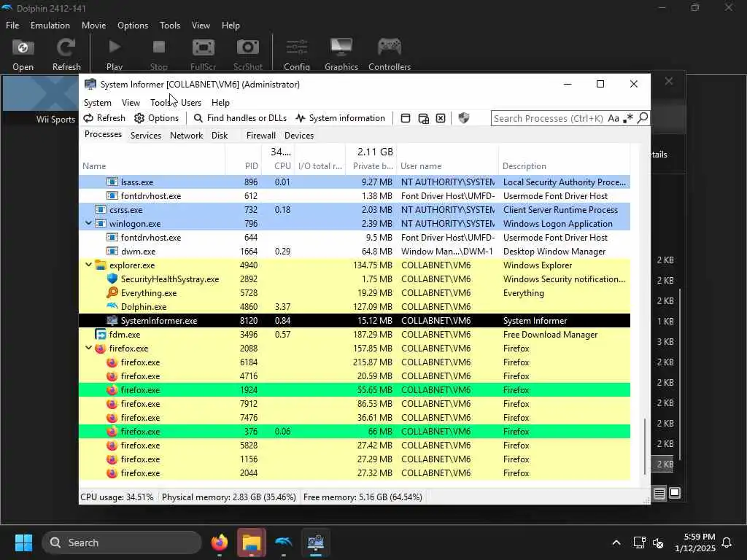Click the find window and kill icon
The height and width of the screenshot is (560, 747).
(x=441, y=118)
